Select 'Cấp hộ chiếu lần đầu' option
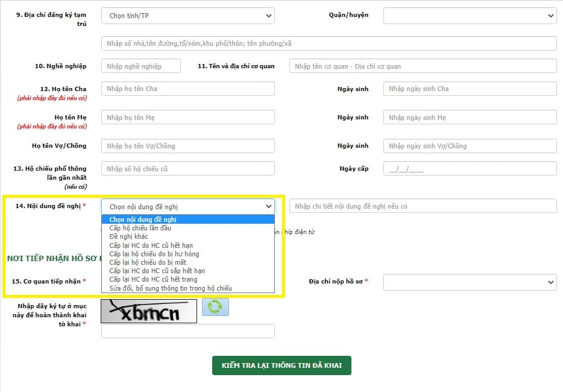 (x=140, y=228)
